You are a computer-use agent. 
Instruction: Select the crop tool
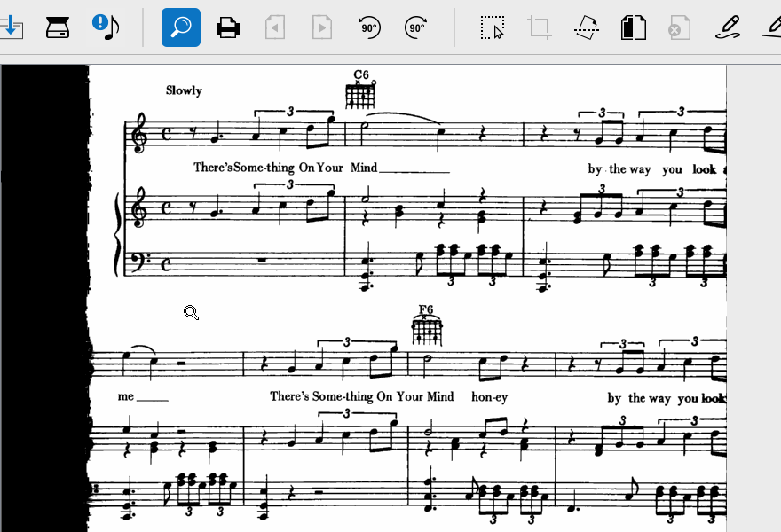[x=540, y=27]
